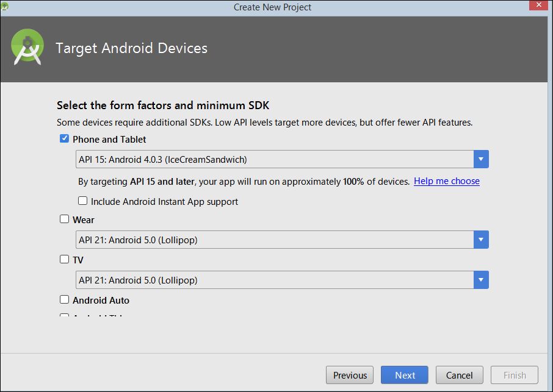Open Phone and Tablet minimum SDK dropdown arrow
Image resolution: width=553 pixels, height=392 pixels.
click(x=481, y=159)
